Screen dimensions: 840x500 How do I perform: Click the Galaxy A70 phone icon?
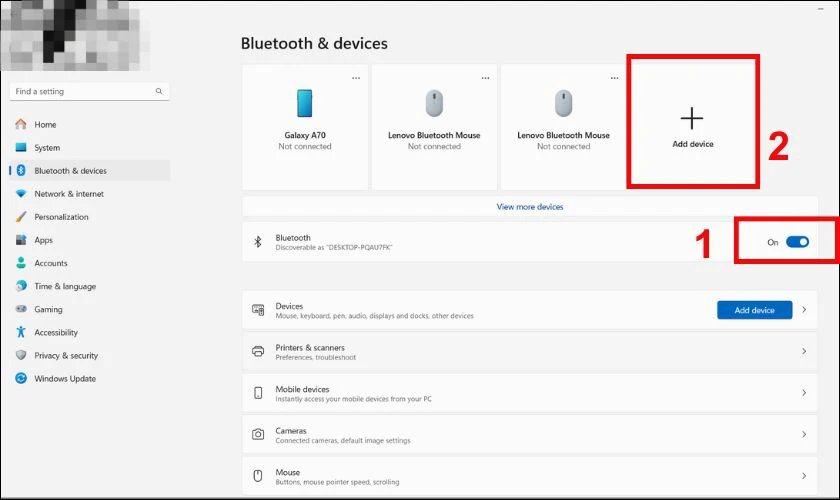[305, 103]
